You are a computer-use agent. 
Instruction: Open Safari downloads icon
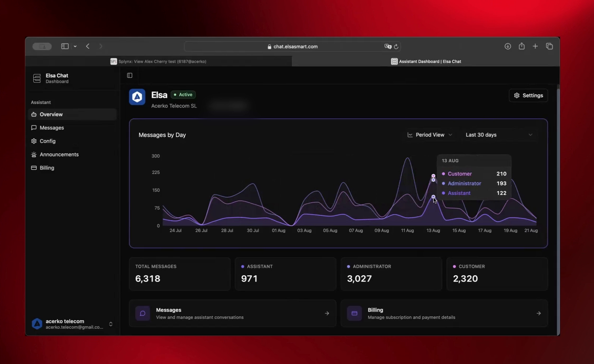pos(508,46)
